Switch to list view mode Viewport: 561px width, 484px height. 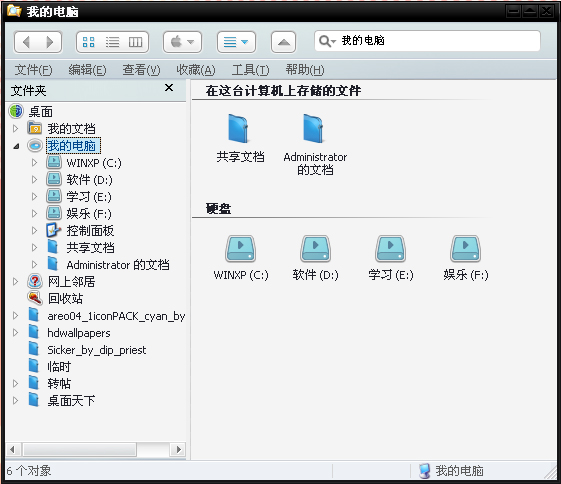[112, 42]
